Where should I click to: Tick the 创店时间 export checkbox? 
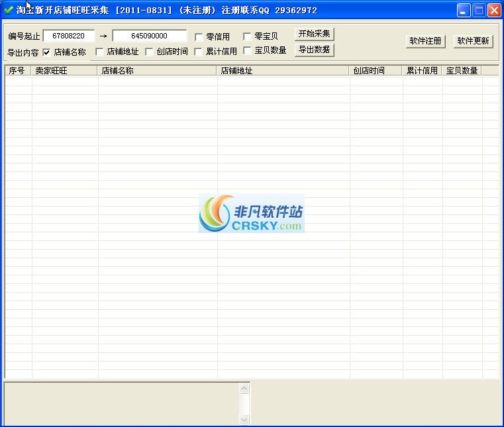pyautogui.click(x=149, y=52)
